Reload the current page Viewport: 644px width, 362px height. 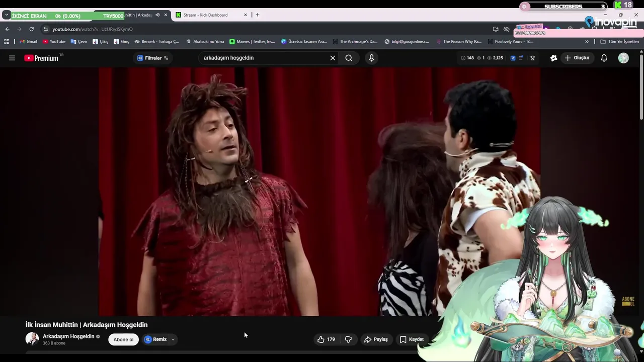[x=31, y=29]
